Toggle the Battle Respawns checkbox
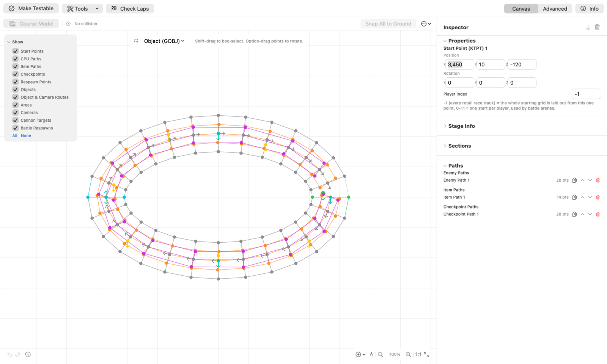The width and height of the screenshot is (607, 364). pos(16,128)
